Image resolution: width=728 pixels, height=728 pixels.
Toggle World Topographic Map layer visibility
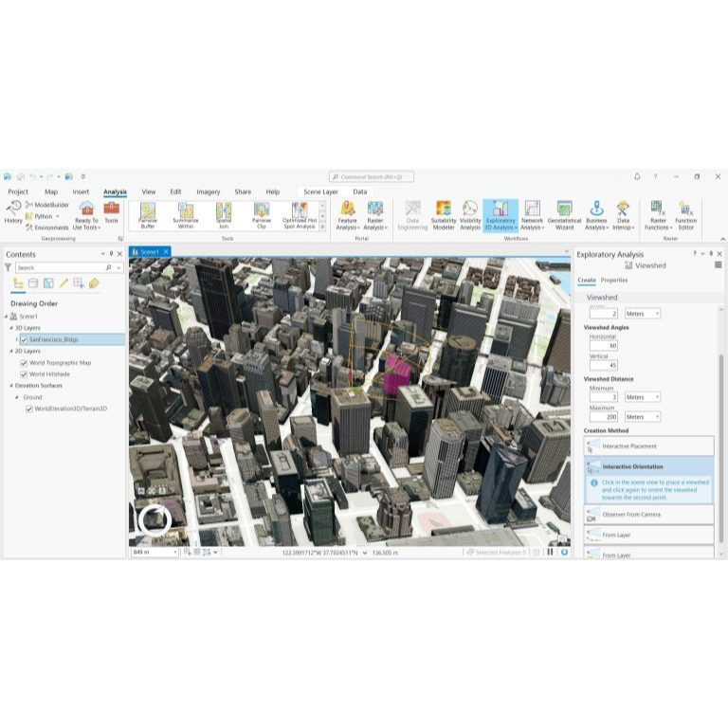[24, 363]
